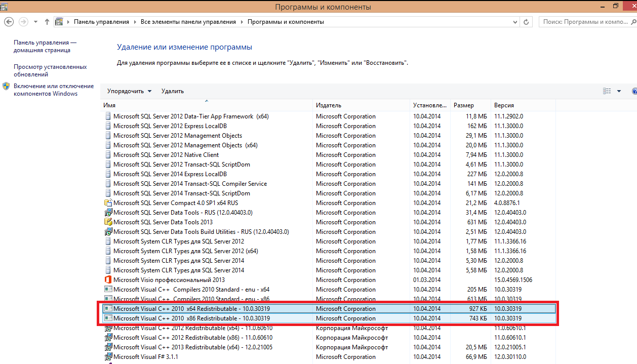Click 'Корпорация Майкрософт' publisher for 2013 Redistributable

pos(352,347)
